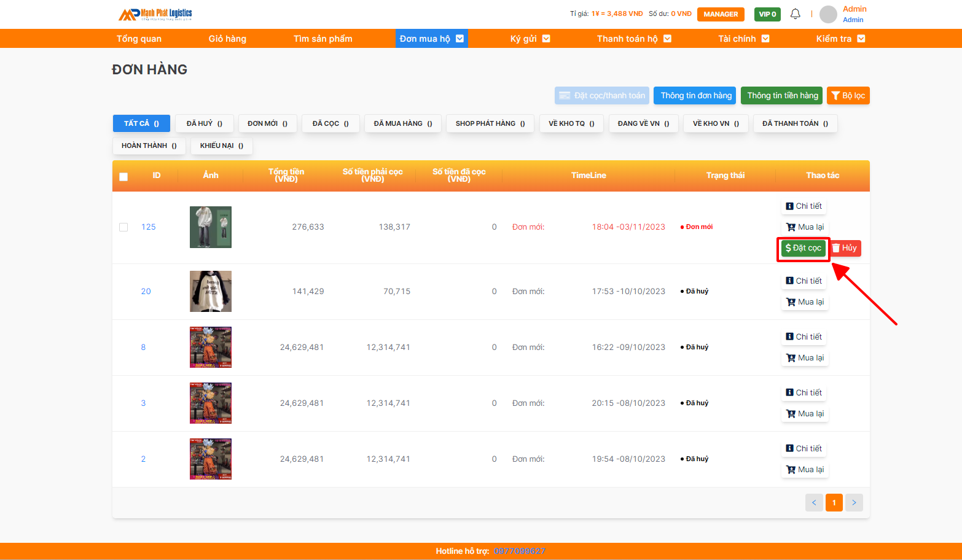Tick the select-all checkbox in table header
The height and width of the screenshot is (560, 962).
(x=123, y=177)
